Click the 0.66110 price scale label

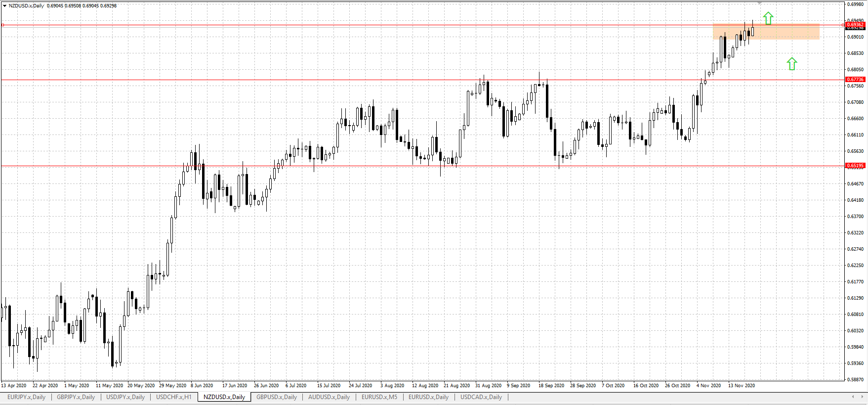coord(855,135)
